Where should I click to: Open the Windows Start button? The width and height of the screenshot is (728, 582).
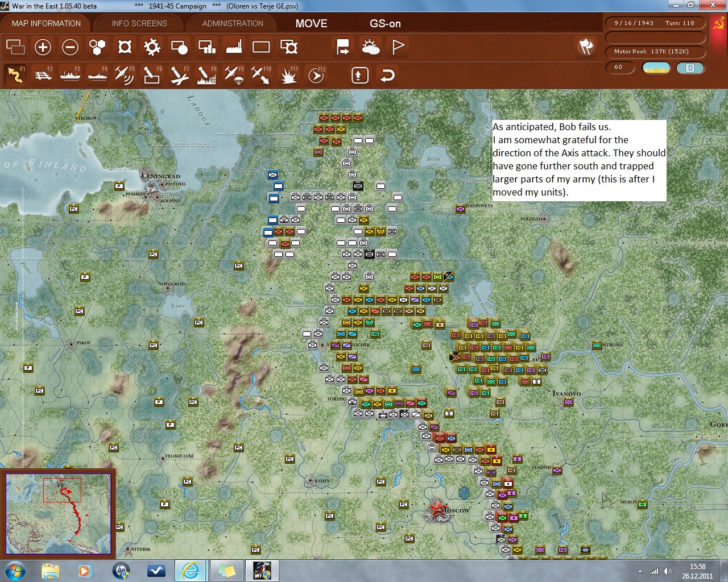tap(15, 570)
